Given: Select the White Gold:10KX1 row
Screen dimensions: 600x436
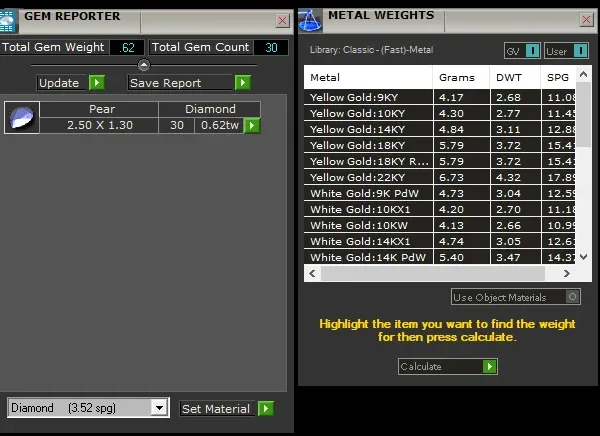Looking at the screenshot, I should pos(440,209).
